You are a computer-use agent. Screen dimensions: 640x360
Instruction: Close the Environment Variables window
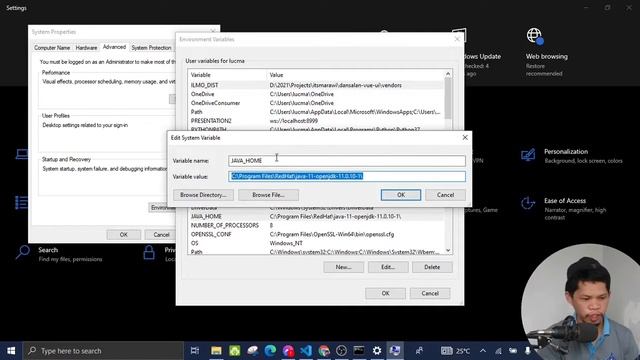pos(457,39)
